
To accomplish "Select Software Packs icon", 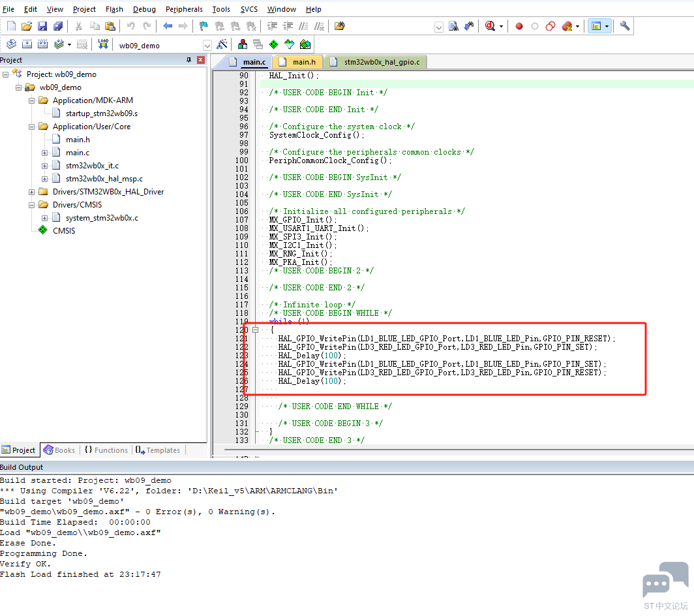I will [x=289, y=44].
